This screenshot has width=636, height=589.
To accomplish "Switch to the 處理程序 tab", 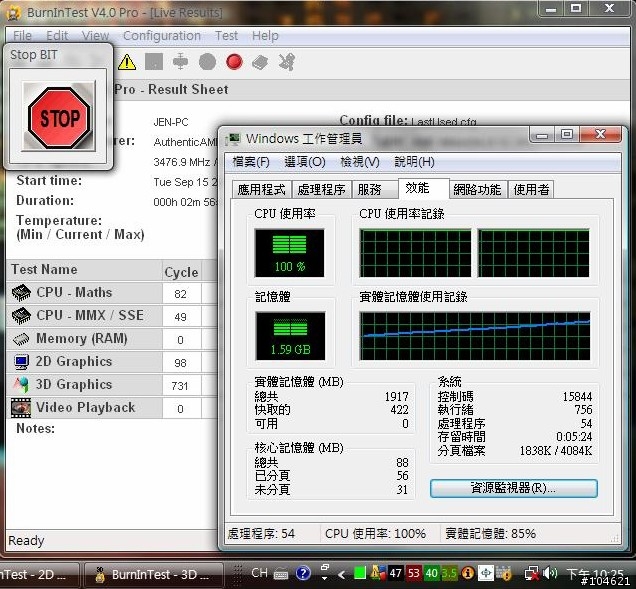I will point(322,189).
